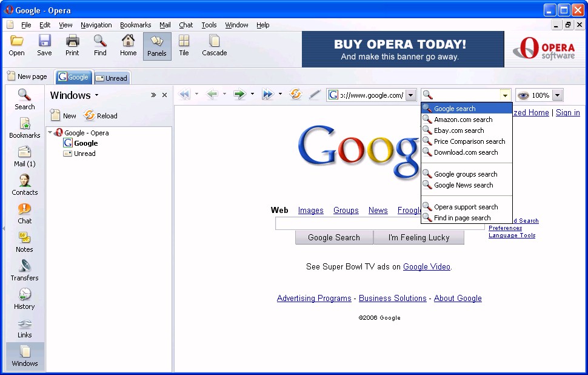The image size is (588, 375).
Task: Open the 100% zoom dropdown
Action: [557, 95]
